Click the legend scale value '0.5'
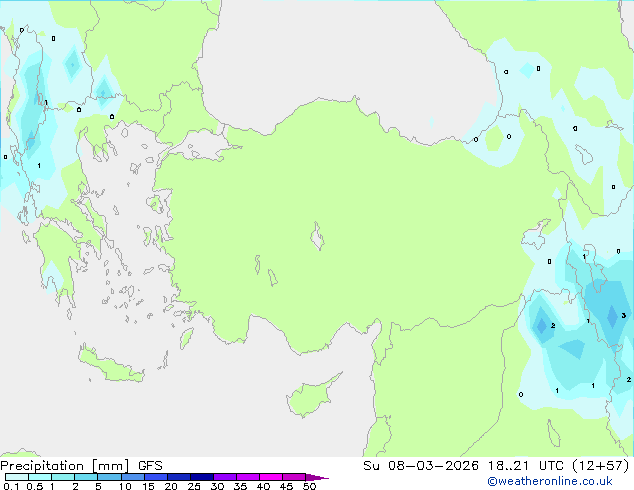Viewport: 634px width, 490px height. click(x=34, y=486)
